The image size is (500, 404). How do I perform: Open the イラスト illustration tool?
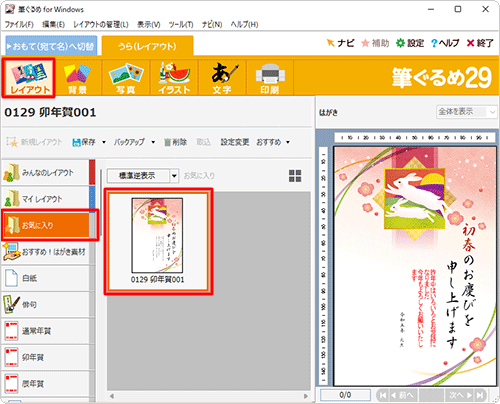(x=174, y=78)
